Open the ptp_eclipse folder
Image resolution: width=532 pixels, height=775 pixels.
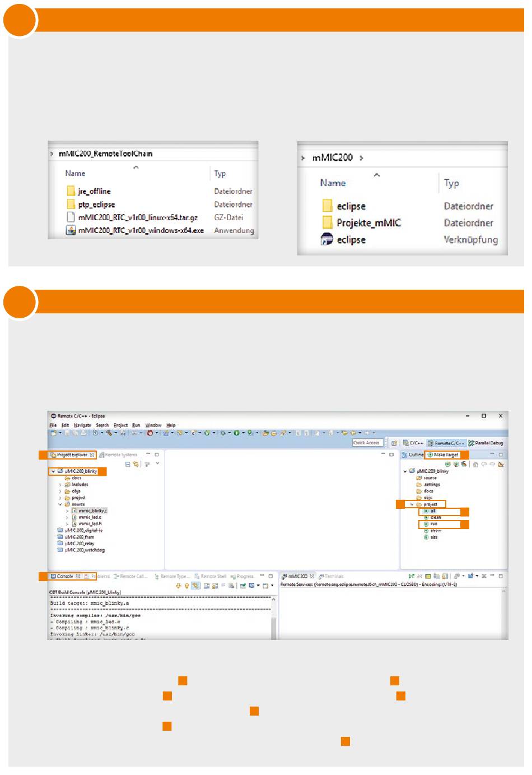pos(91,205)
